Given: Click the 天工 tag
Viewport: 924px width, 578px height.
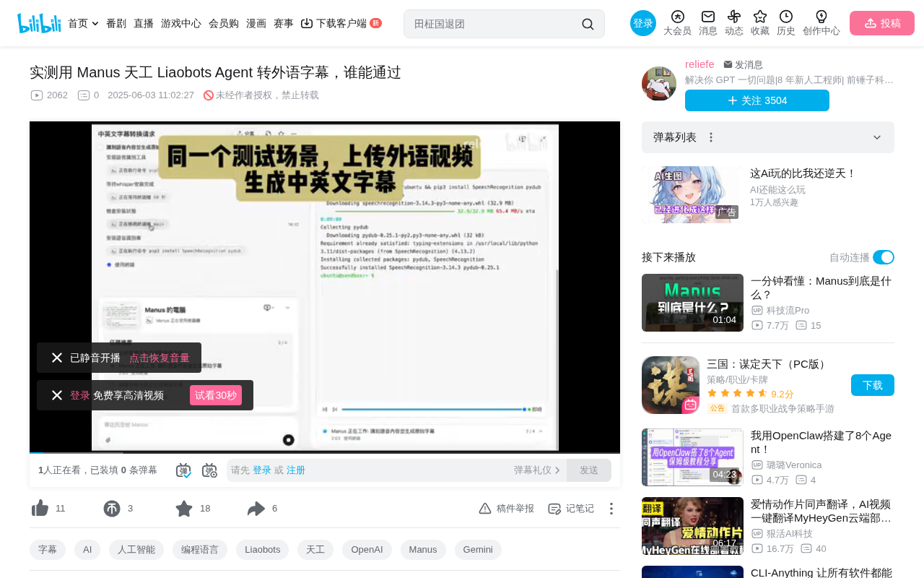Looking at the screenshot, I should tap(315, 550).
